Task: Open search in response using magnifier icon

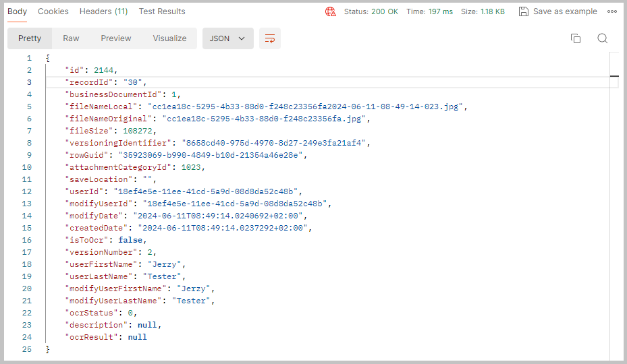Action: [602, 38]
